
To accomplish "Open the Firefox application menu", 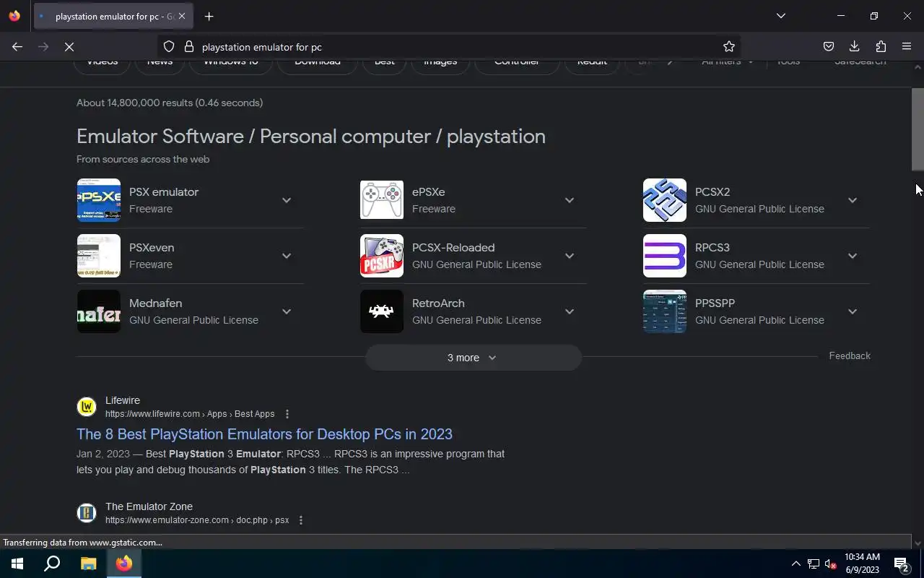I will pos(907,46).
